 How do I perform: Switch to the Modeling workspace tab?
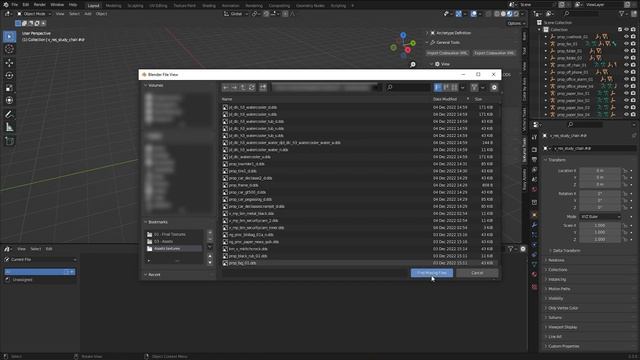113,6
